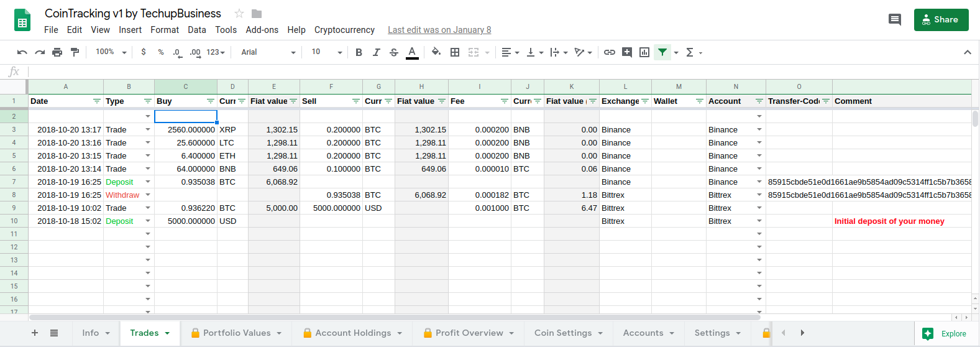
Task: Select cell with Withdraw type in row 8
Action: pos(129,195)
